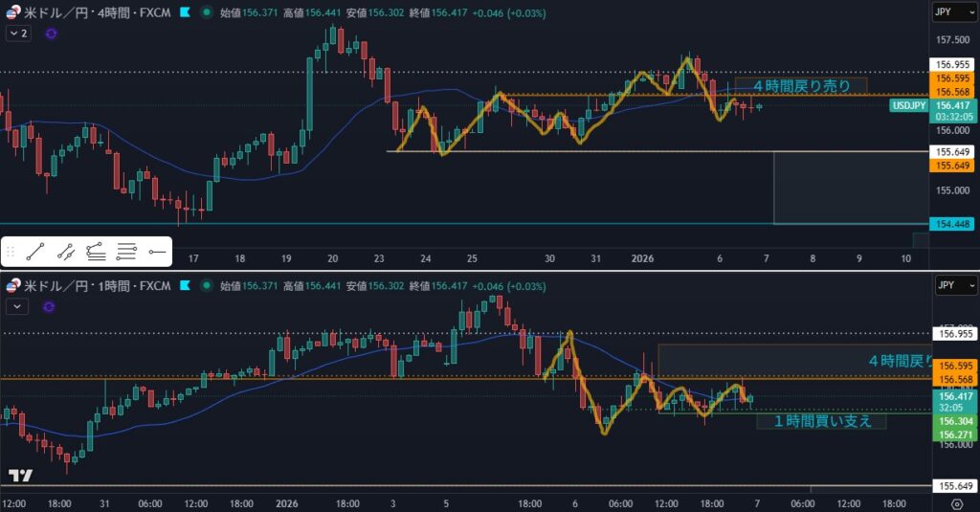
Task: Expand the collapsed legend chevron on lower chart
Action: pos(18,305)
